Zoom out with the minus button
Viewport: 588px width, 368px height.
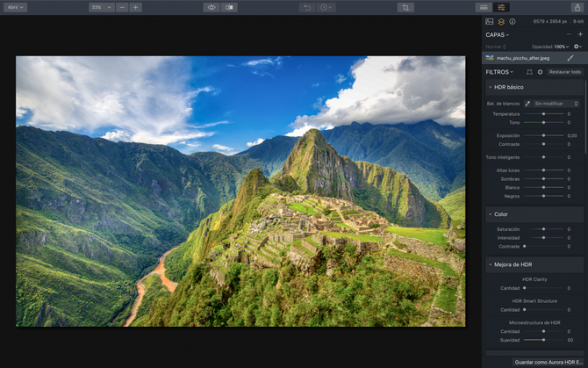pyautogui.click(x=122, y=7)
